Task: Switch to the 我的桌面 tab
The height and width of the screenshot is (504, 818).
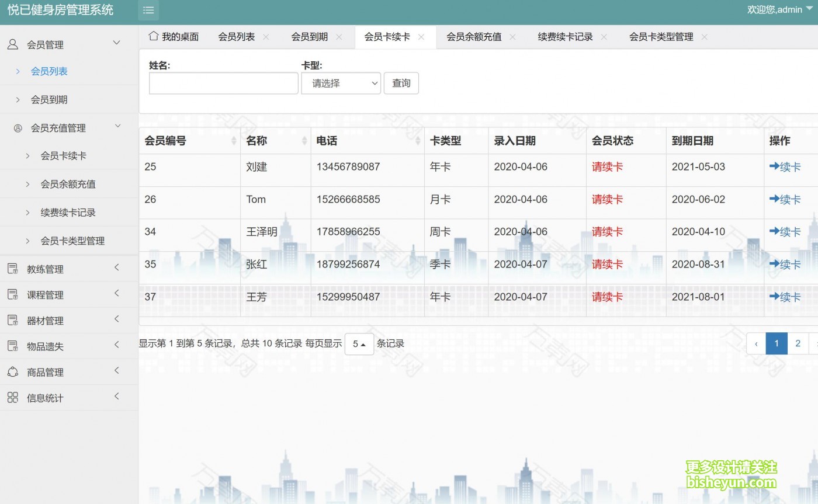Action: click(x=175, y=36)
